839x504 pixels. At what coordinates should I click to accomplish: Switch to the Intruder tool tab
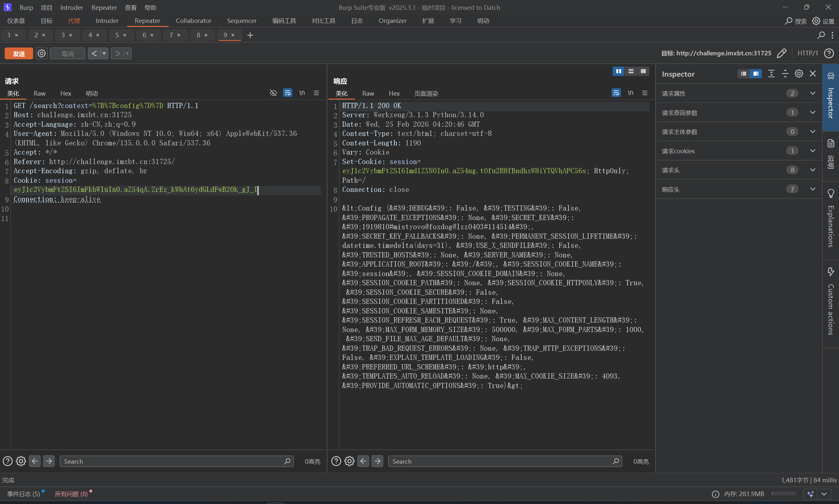tap(107, 21)
